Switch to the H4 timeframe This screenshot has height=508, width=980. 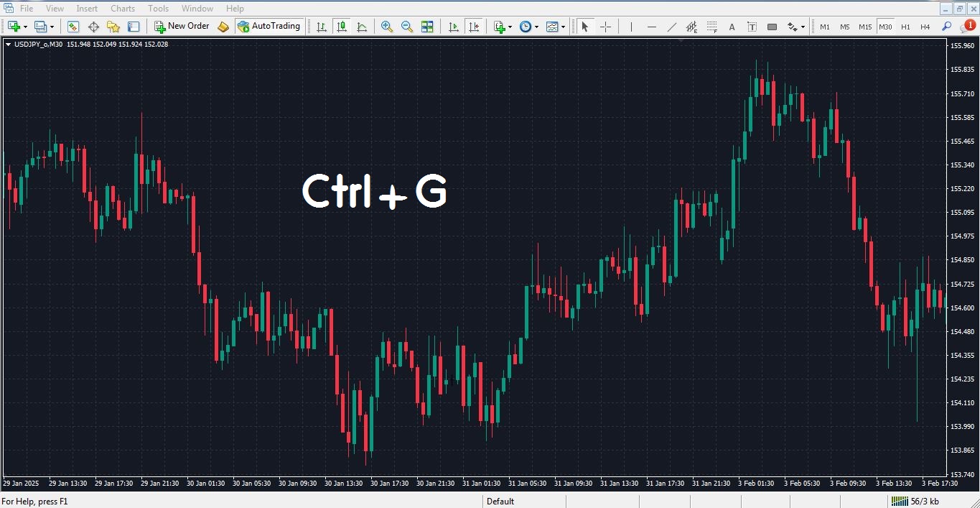point(925,27)
